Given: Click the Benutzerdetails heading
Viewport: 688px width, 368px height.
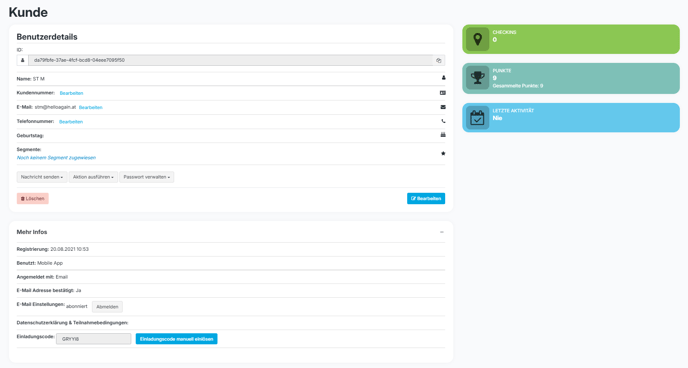Looking at the screenshot, I should coord(47,37).
